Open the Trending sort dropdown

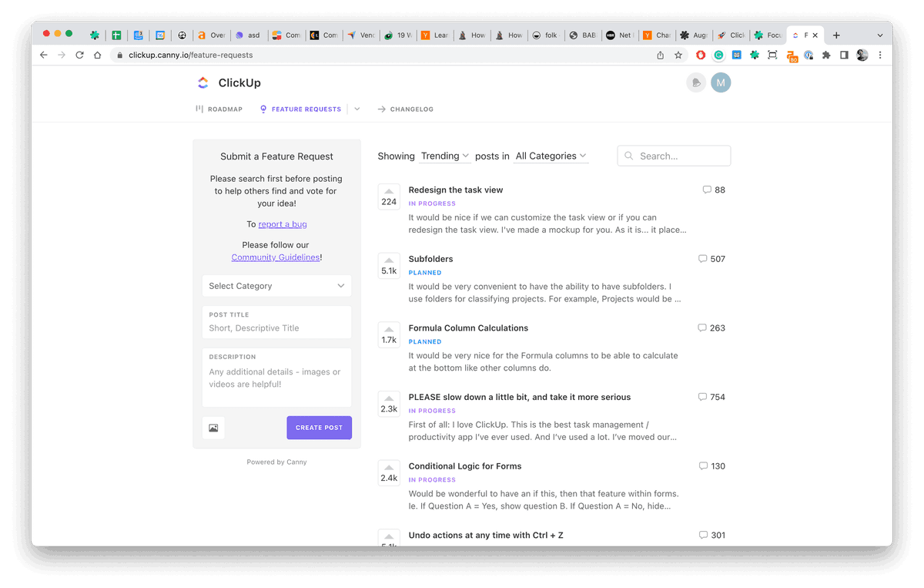445,156
